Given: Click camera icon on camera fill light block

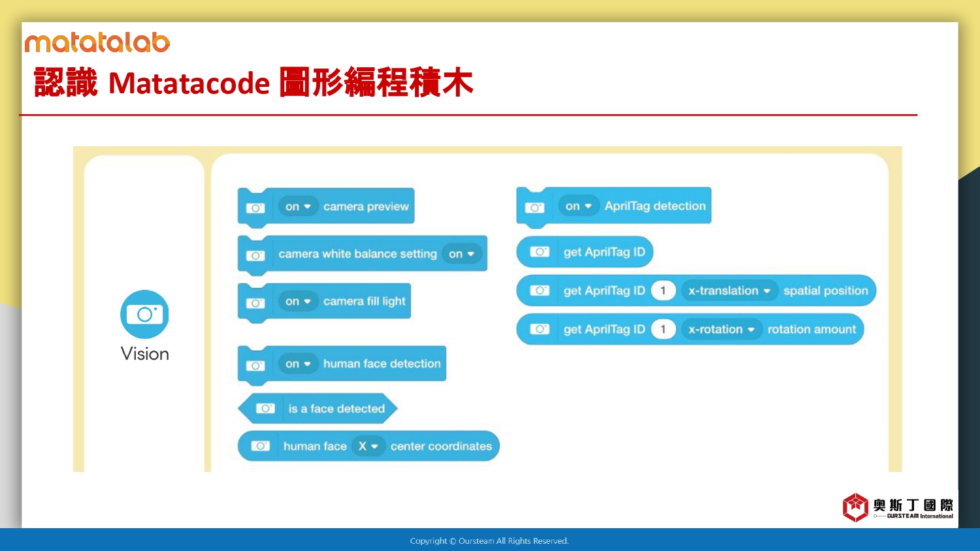Looking at the screenshot, I should pyautogui.click(x=255, y=303).
